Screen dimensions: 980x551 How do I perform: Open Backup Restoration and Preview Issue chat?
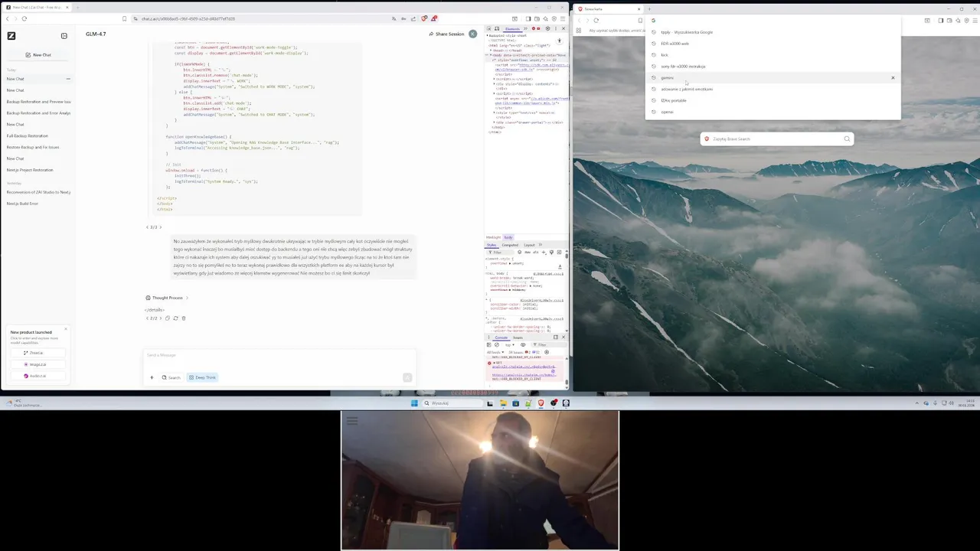pyautogui.click(x=38, y=102)
